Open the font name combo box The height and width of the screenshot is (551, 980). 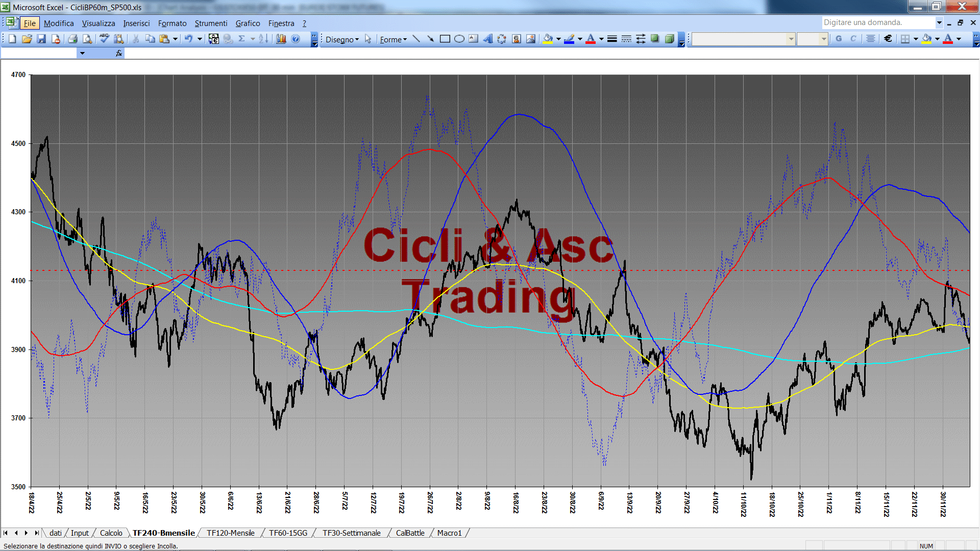click(744, 39)
